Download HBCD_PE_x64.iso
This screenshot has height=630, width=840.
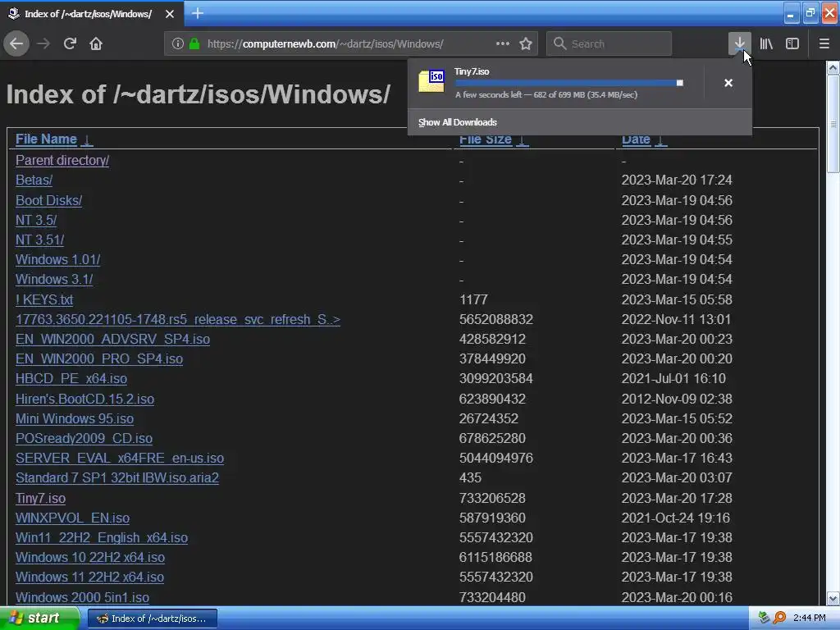(71, 379)
